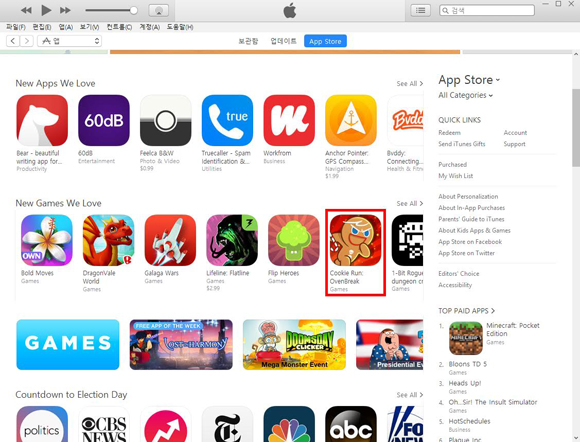Open the App Store heading dropdown

pyautogui.click(x=469, y=80)
